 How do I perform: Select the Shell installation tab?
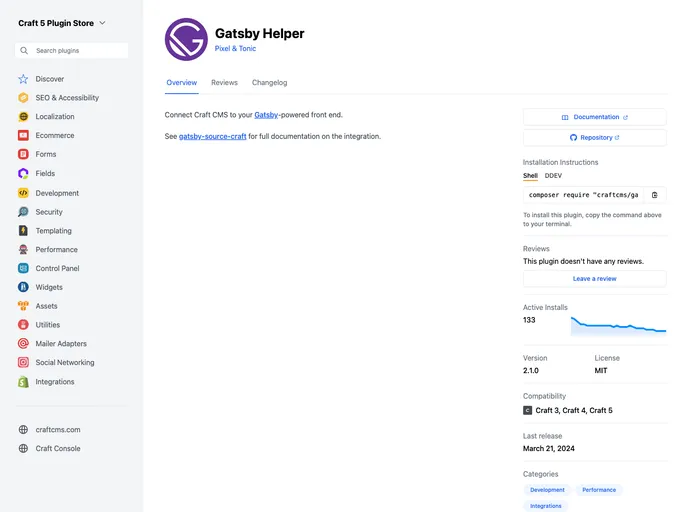530,175
